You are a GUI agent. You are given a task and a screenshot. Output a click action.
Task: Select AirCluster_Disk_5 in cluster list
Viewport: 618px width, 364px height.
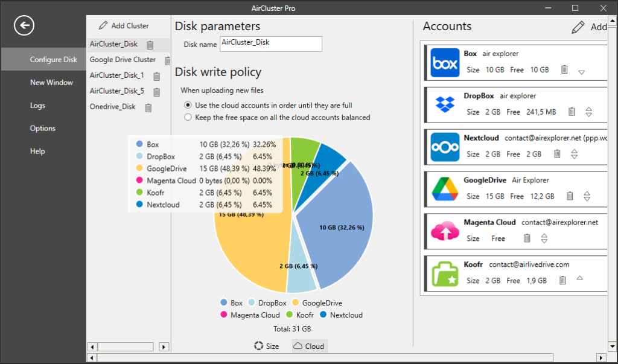point(116,91)
